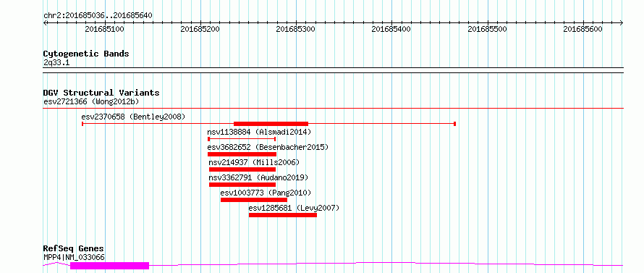Open the MPP4|NM_033066 gene label
Viewport: 644px width, 273px height.
point(74,257)
